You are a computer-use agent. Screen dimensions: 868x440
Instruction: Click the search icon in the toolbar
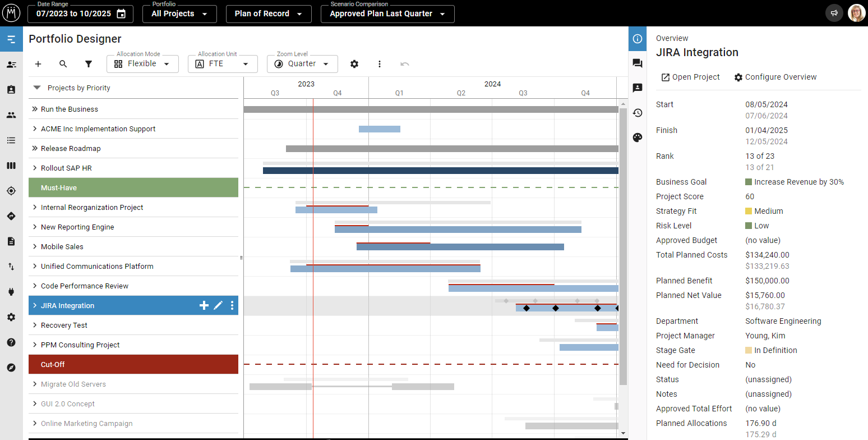pos(63,64)
